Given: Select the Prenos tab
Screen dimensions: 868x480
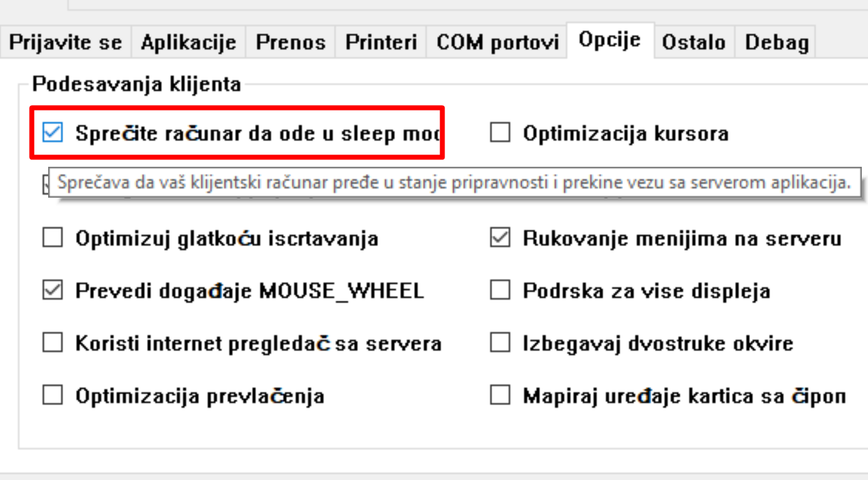Looking at the screenshot, I should click(x=290, y=43).
